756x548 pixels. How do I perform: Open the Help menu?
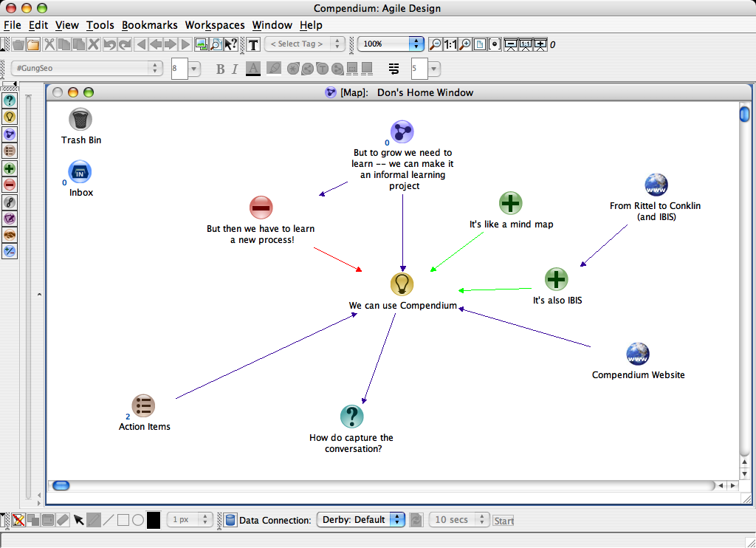[x=311, y=25]
